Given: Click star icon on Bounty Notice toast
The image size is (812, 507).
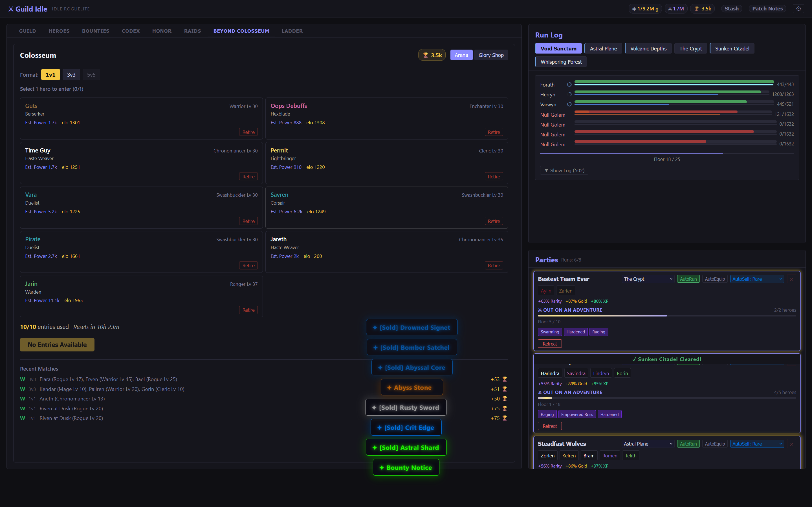Looking at the screenshot, I should point(382,468).
